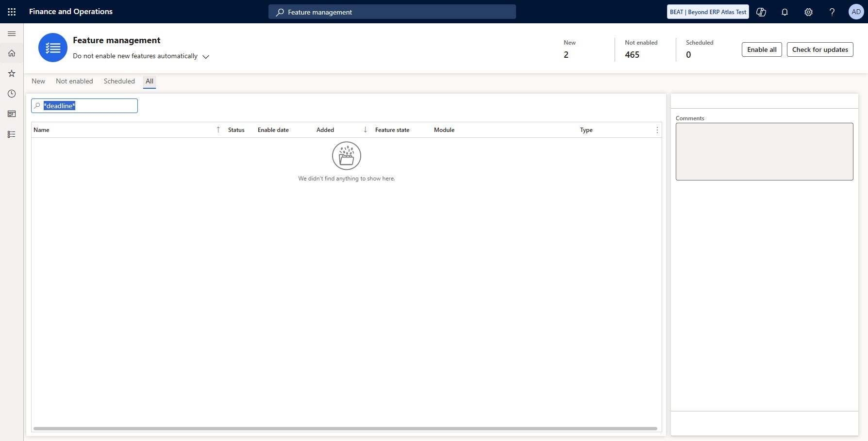Viewport: 868px width, 441px height.
Task: Switch to the Scheduled tab
Action: click(x=119, y=81)
